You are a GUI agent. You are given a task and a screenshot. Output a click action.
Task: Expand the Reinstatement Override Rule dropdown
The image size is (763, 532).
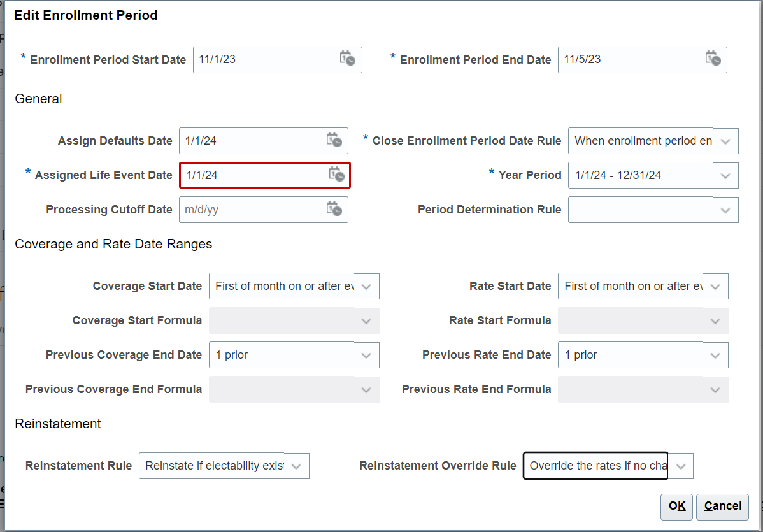pyautogui.click(x=681, y=466)
